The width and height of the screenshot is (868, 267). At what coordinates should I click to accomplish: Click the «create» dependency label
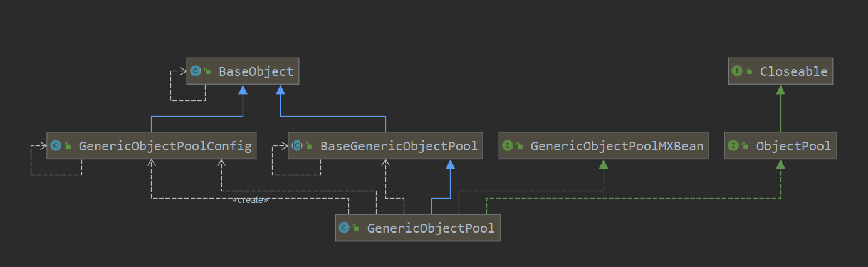(x=250, y=200)
